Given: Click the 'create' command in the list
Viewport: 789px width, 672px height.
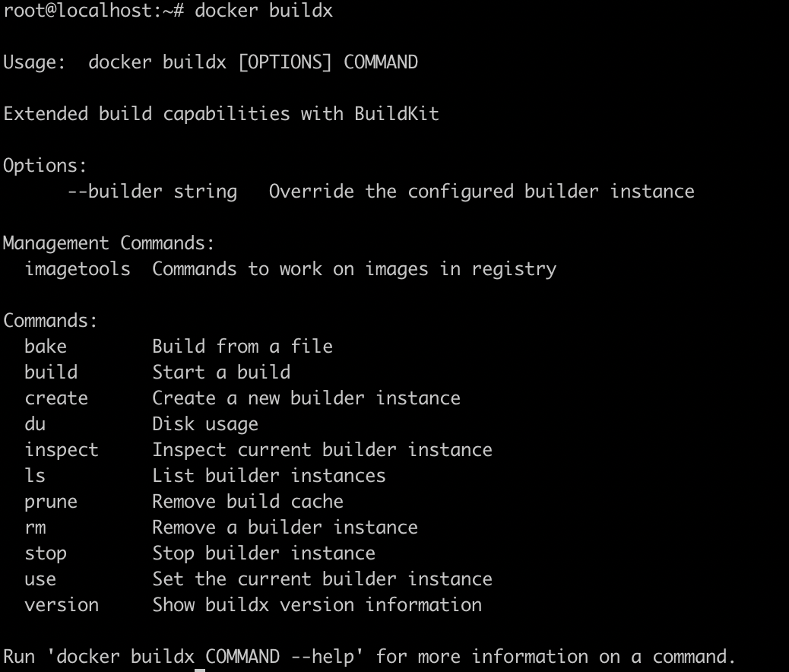Looking at the screenshot, I should point(56,398).
